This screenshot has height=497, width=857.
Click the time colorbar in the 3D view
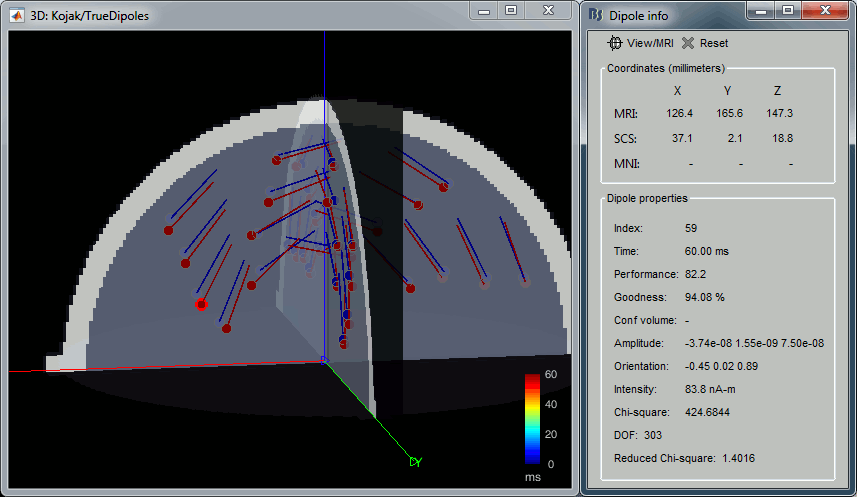533,417
